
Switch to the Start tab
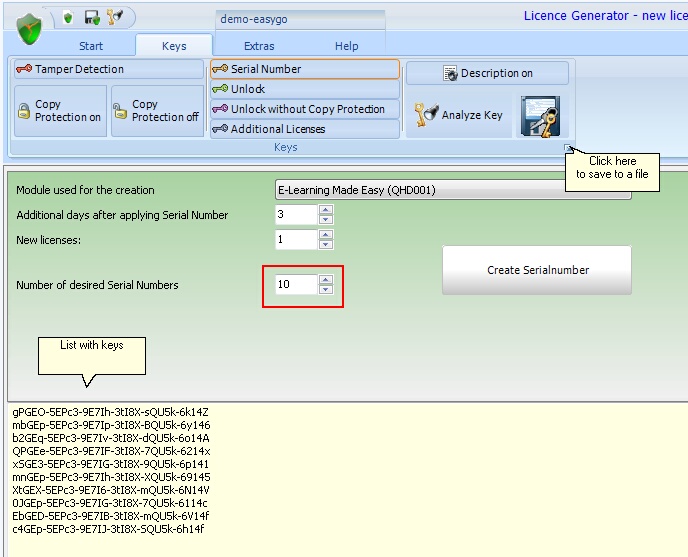[x=91, y=46]
